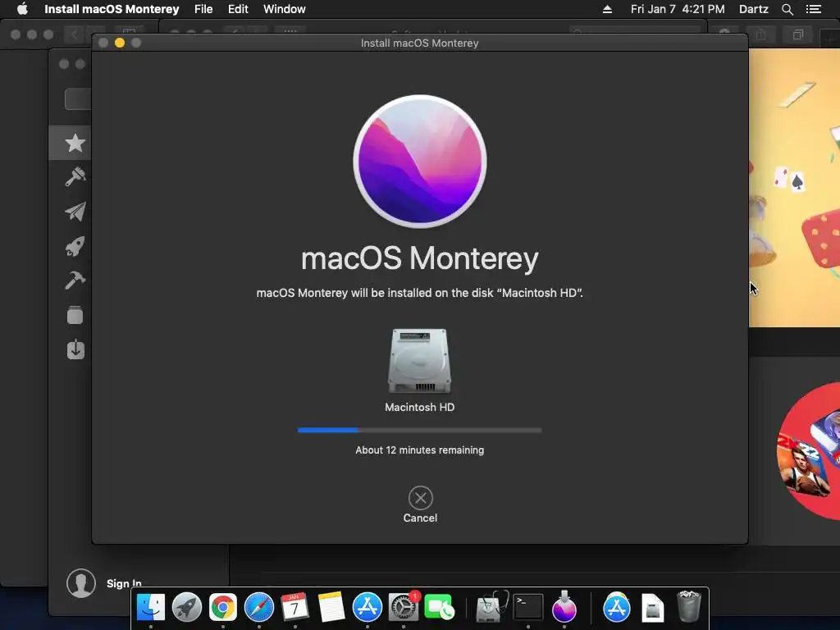
Task: Open the Edit menu
Action: pyautogui.click(x=238, y=9)
